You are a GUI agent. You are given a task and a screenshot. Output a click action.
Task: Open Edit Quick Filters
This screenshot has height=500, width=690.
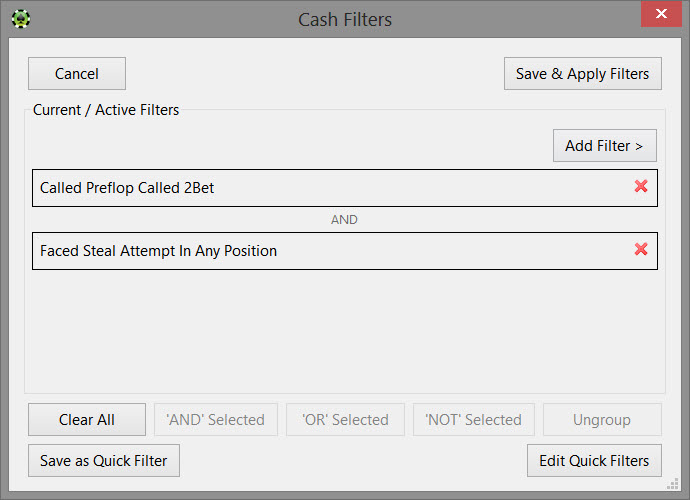point(594,461)
